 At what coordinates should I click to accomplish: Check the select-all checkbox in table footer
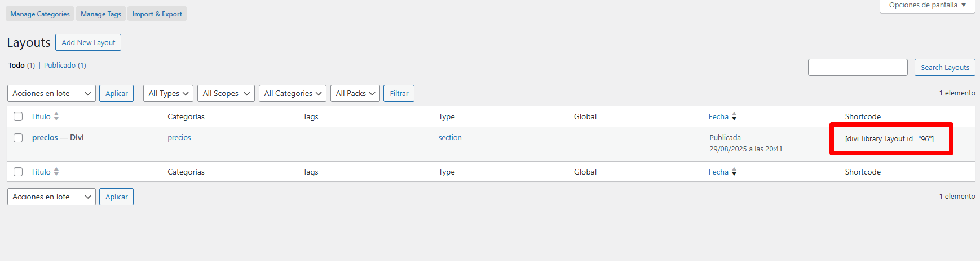18,172
